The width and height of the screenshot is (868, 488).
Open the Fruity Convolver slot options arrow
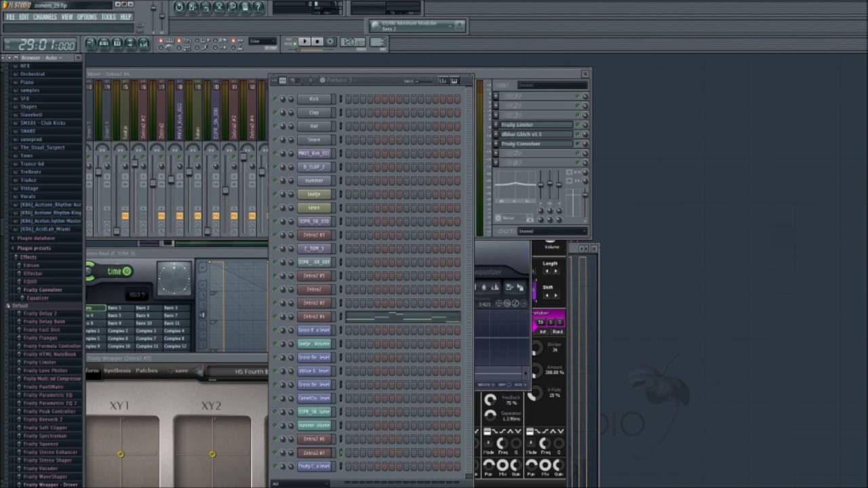point(496,144)
